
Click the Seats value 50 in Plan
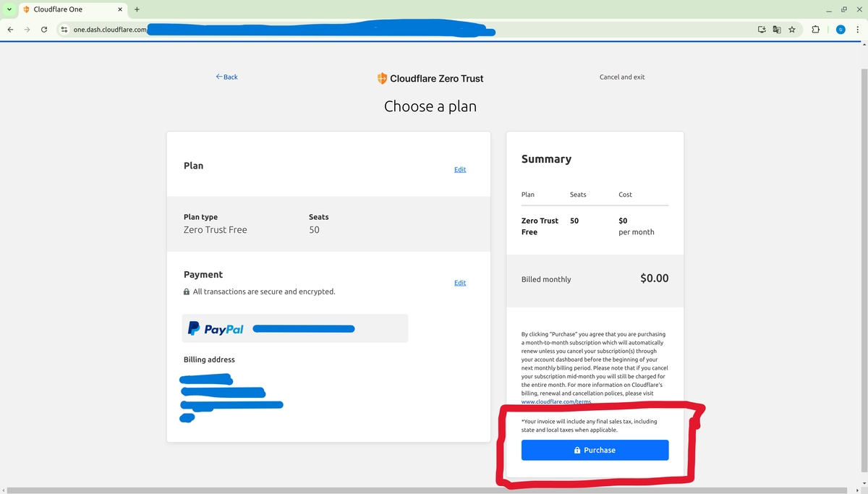pyautogui.click(x=314, y=230)
